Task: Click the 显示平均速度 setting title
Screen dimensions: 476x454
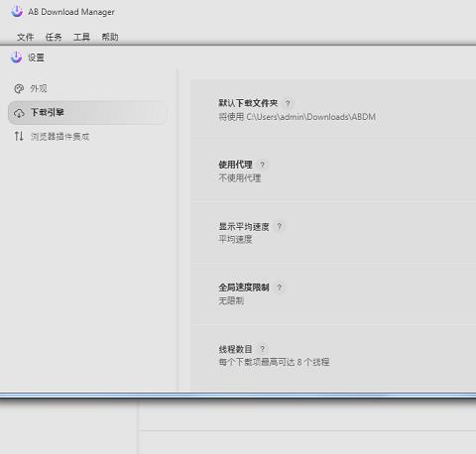Action: tap(244, 227)
